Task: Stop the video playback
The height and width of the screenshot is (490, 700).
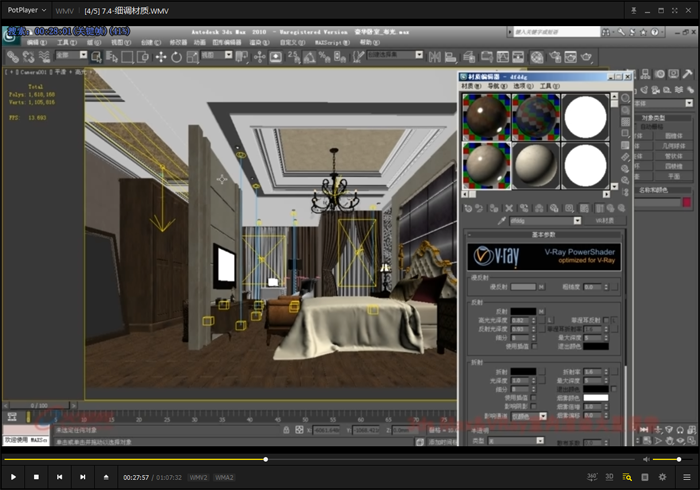Action: click(36, 477)
